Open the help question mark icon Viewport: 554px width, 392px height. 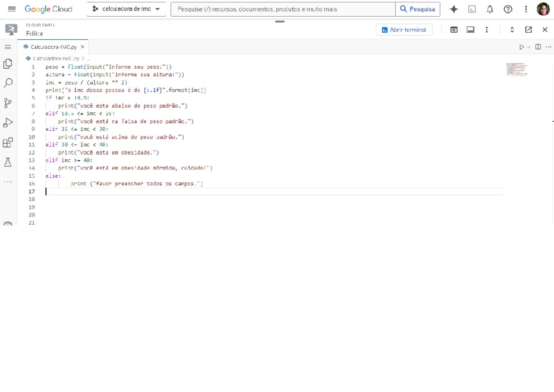pyautogui.click(x=508, y=9)
